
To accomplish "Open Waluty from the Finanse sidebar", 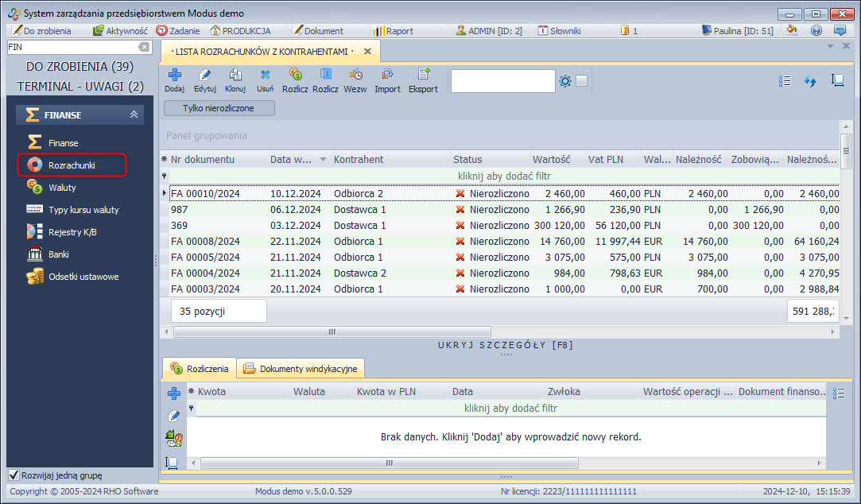I will [x=62, y=188].
